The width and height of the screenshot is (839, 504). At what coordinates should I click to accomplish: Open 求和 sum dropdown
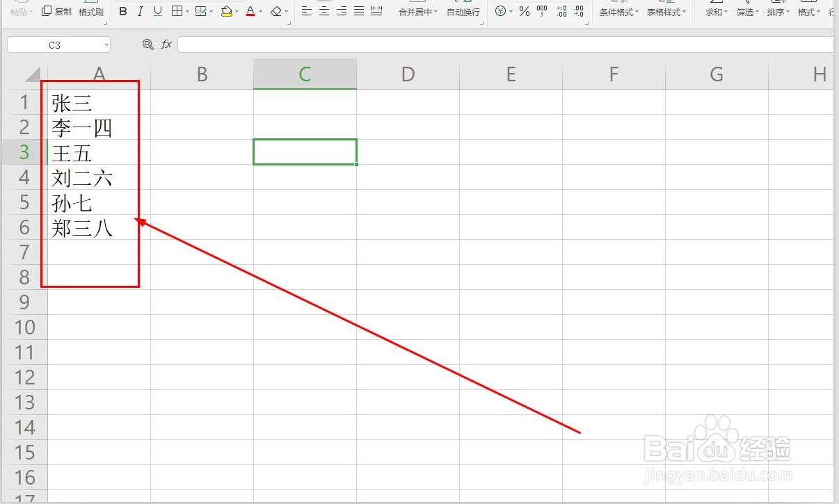[x=717, y=13]
